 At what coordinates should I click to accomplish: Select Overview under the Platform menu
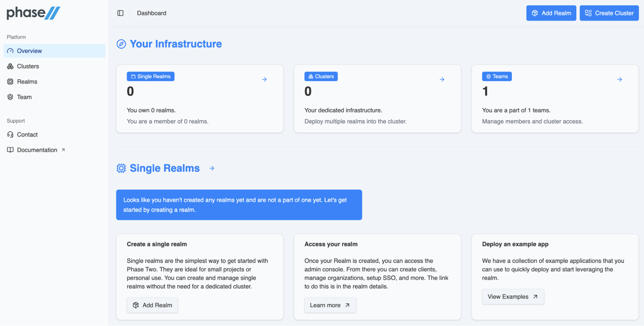pos(29,51)
